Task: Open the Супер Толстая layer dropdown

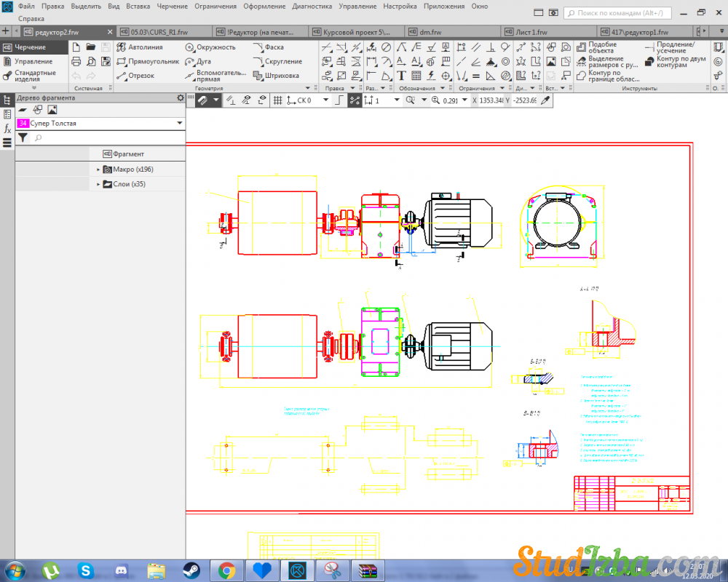Action: pos(179,124)
